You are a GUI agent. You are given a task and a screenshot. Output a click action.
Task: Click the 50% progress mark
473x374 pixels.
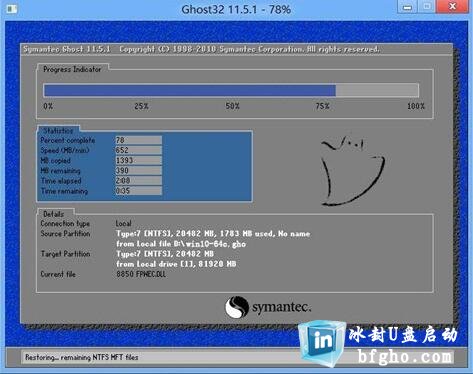(232, 106)
